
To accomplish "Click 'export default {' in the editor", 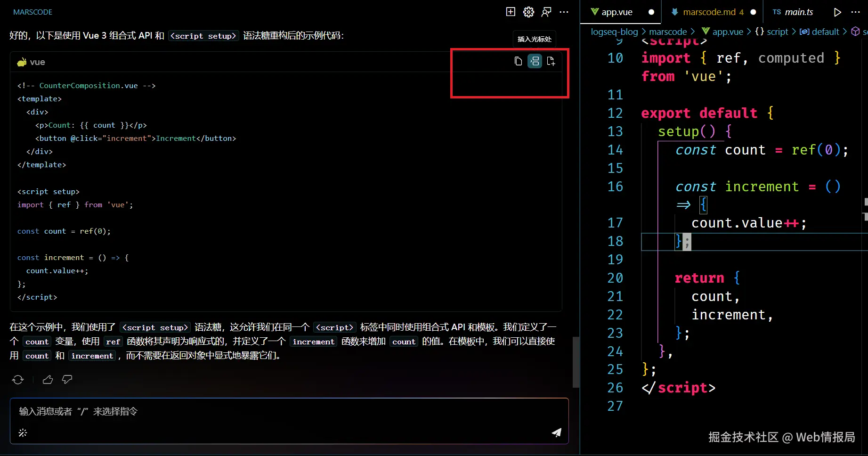I will [707, 113].
